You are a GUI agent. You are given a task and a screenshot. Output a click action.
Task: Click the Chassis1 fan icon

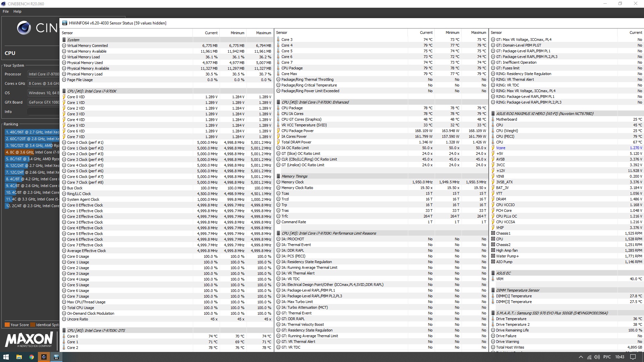point(493,233)
